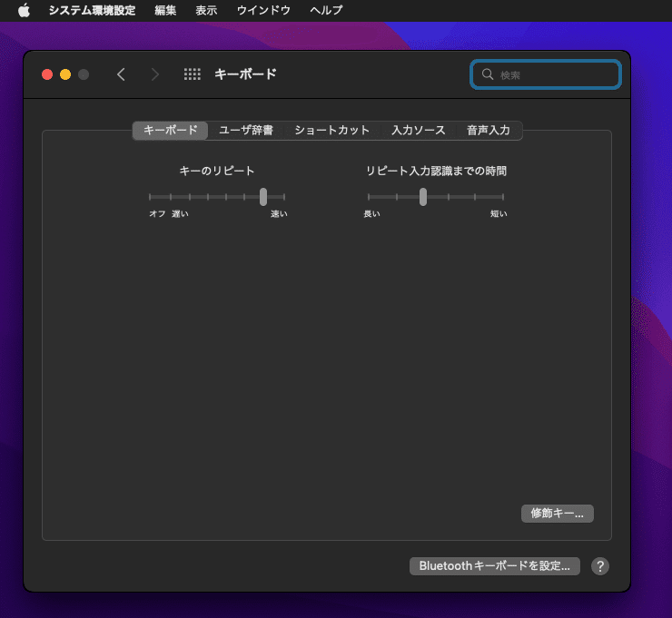Open help with the question mark button

point(600,566)
